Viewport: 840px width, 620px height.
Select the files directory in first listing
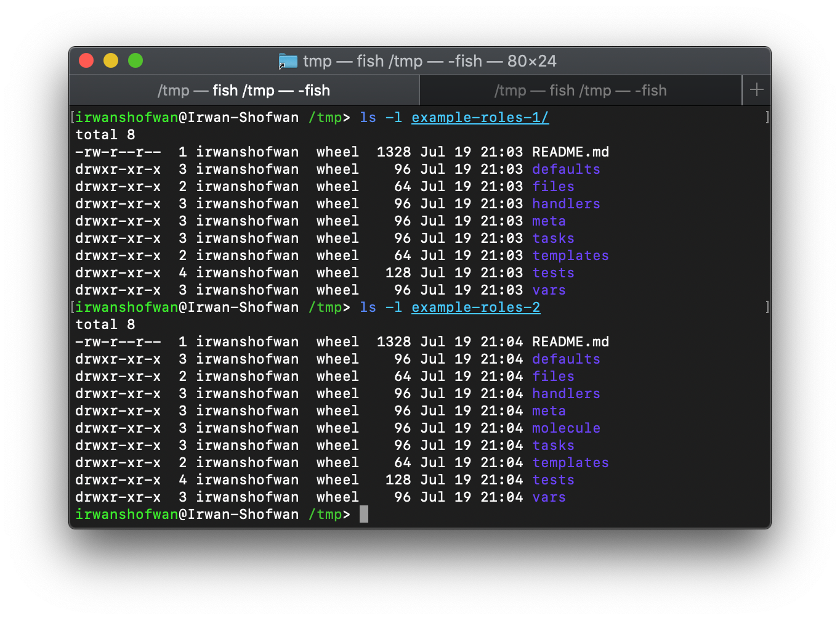click(x=552, y=186)
